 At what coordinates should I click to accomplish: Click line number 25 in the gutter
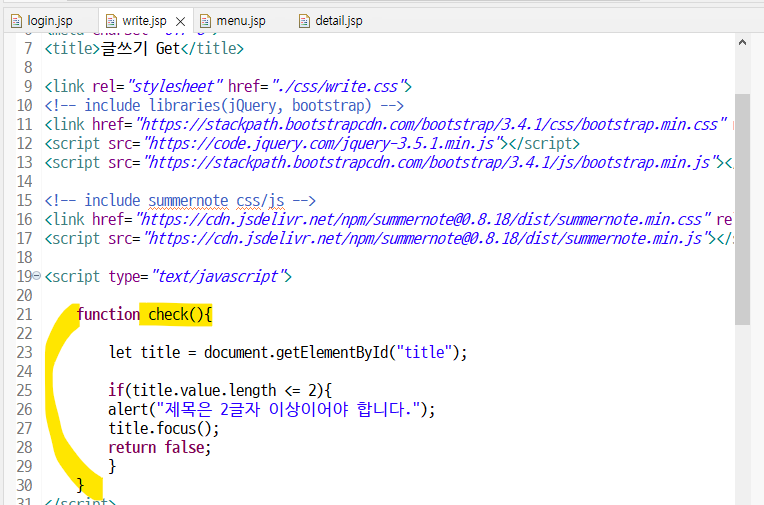pyautogui.click(x=24, y=390)
